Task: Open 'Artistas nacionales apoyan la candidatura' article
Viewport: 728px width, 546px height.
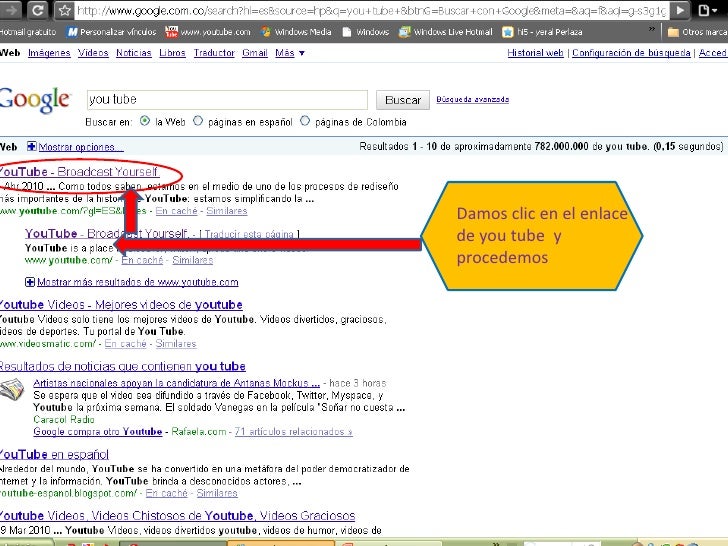Action: (x=176, y=383)
